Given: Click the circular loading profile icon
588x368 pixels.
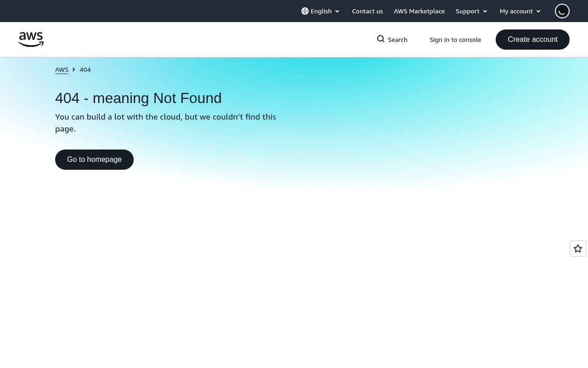Looking at the screenshot, I should (562, 11).
